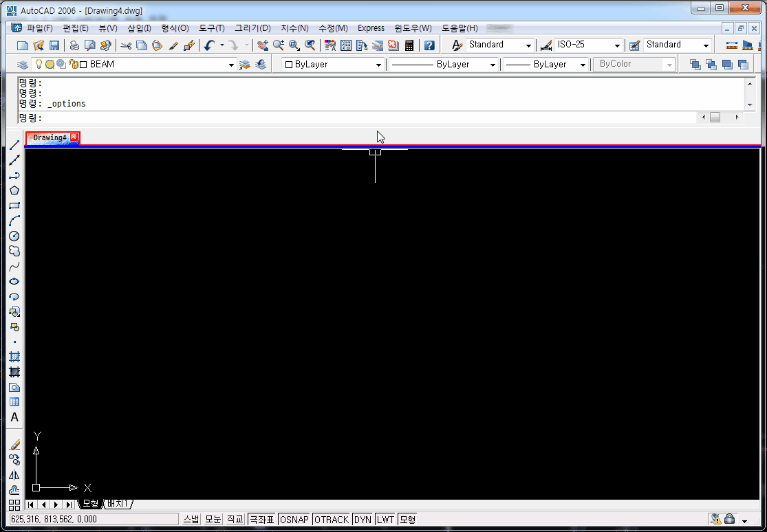The image size is (767, 532).
Task: Click the Match Properties brush icon
Action: [x=173, y=45]
